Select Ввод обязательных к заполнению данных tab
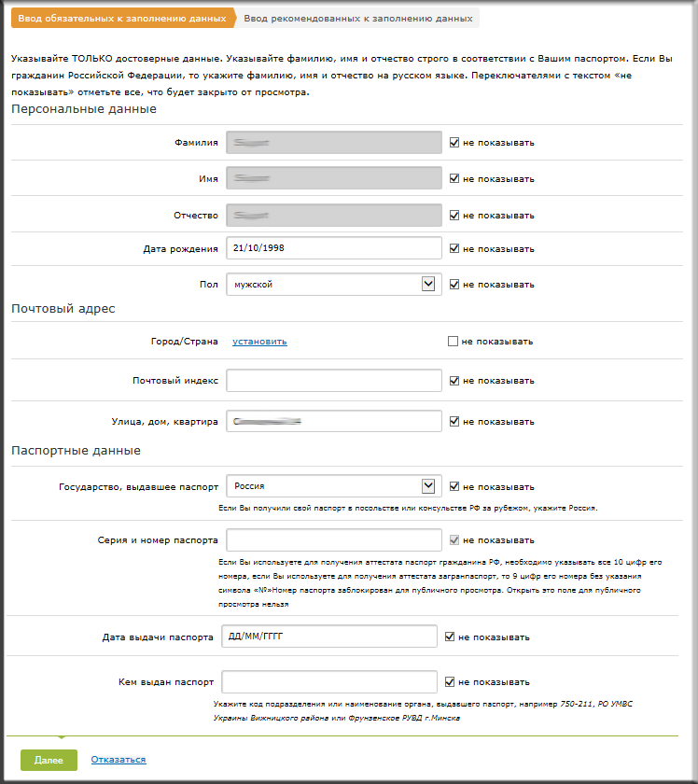This screenshot has width=698, height=784. tap(122, 18)
